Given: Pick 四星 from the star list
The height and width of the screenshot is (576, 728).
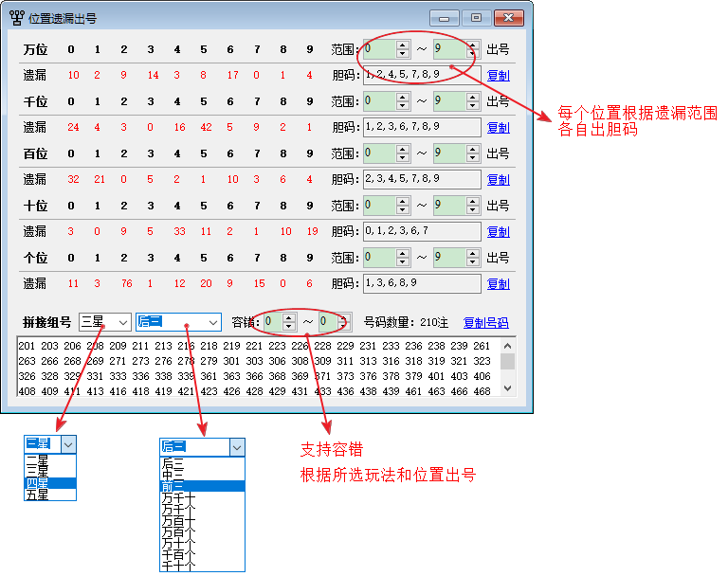Looking at the screenshot, I should click(x=39, y=483).
